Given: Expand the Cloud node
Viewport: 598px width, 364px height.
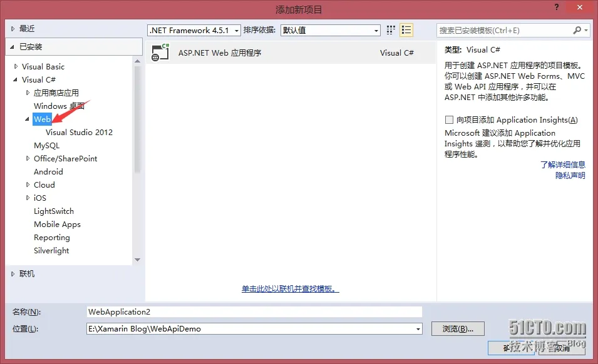Looking at the screenshot, I should [x=28, y=185].
